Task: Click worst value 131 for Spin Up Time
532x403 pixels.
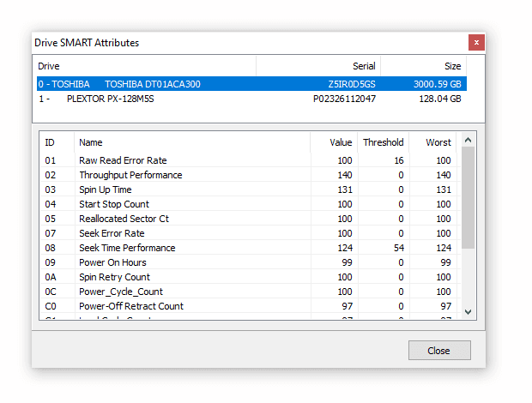Action: 444,189
